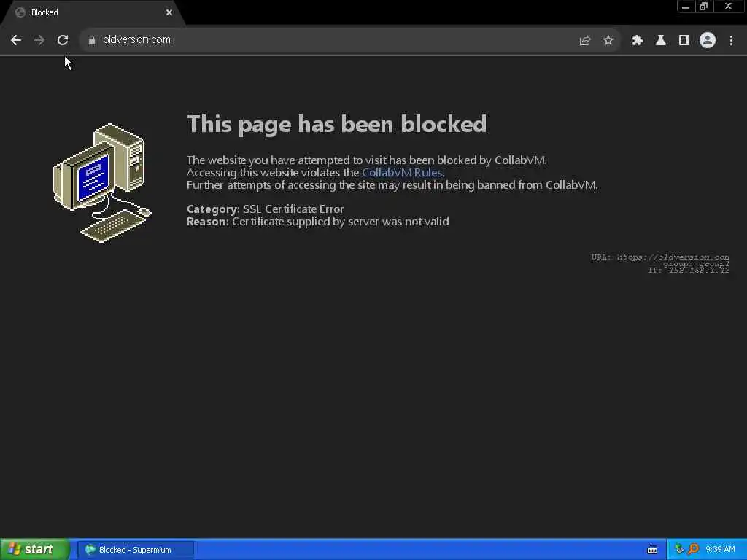The image size is (747, 560).
Task: Go back using the back arrow
Action: [x=16, y=40]
